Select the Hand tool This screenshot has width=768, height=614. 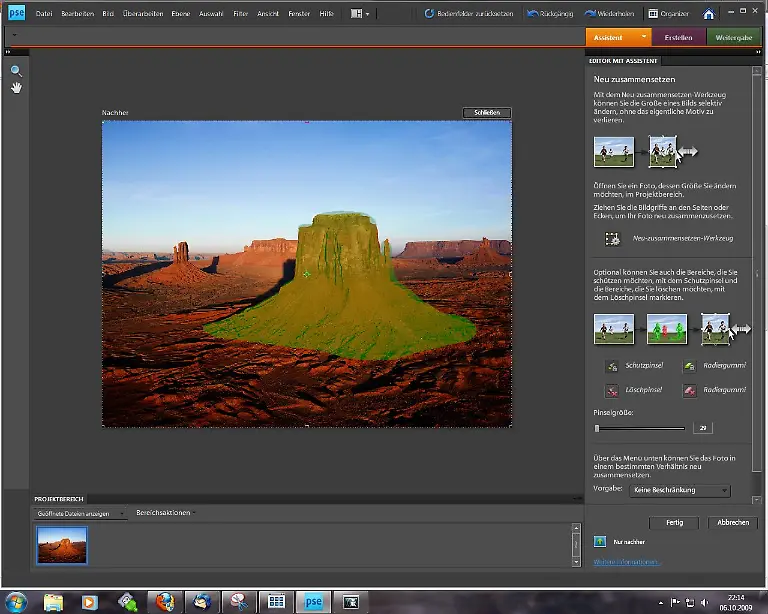coord(16,88)
